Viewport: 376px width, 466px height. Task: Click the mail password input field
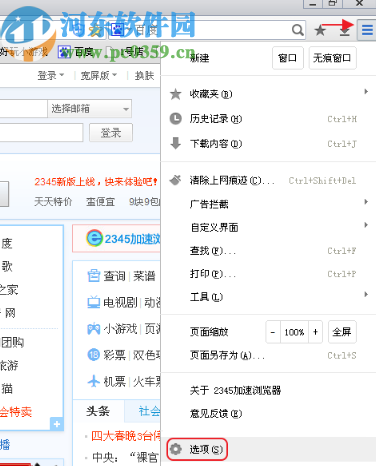[41, 133]
